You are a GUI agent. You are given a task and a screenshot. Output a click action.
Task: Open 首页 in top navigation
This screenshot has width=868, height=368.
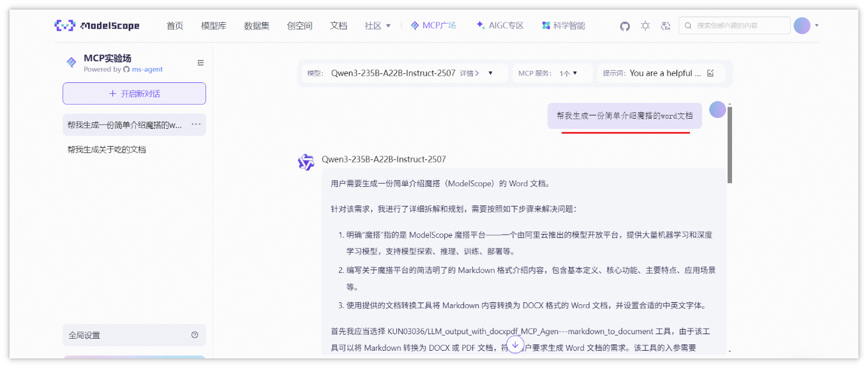coord(175,26)
